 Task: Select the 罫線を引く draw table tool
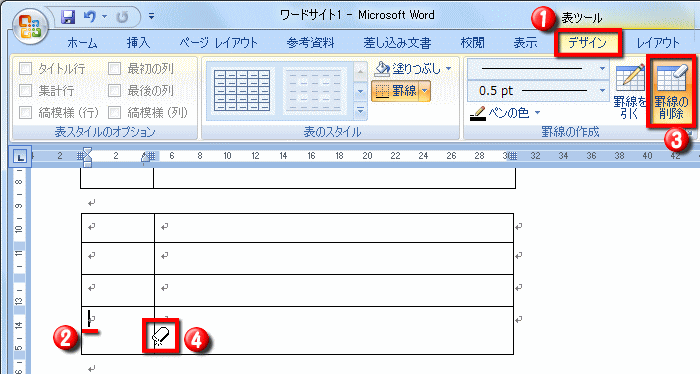coord(630,91)
